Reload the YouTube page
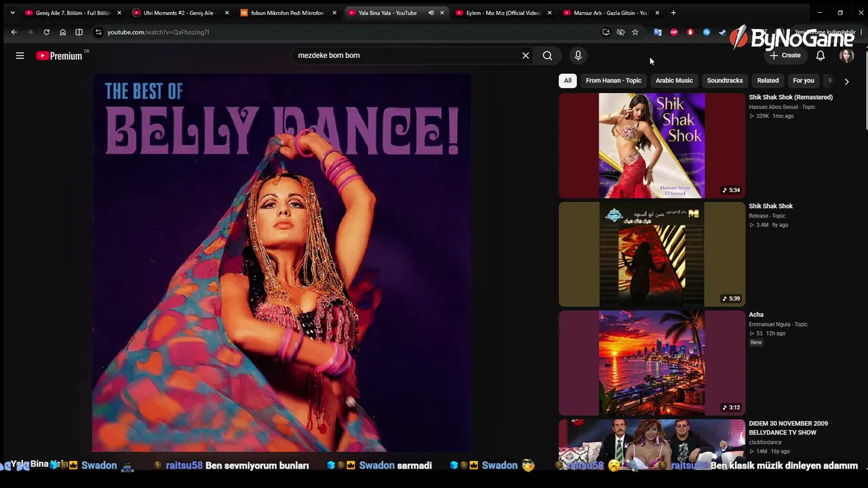This screenshot has height=488, width=868. 46,32
